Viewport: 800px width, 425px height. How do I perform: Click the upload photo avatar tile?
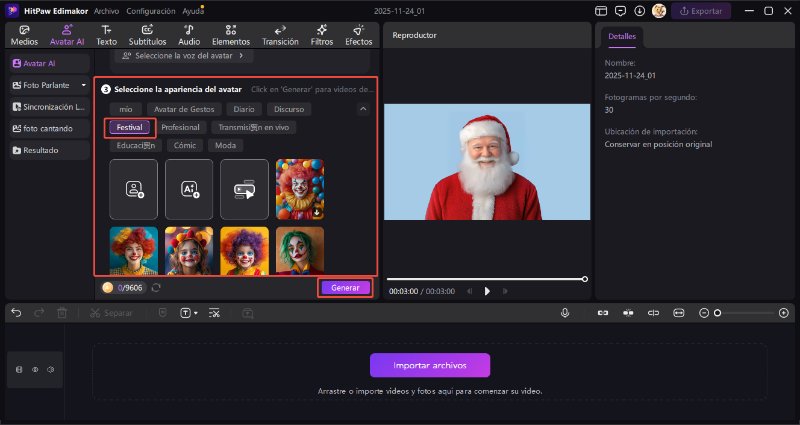(134, 189)
